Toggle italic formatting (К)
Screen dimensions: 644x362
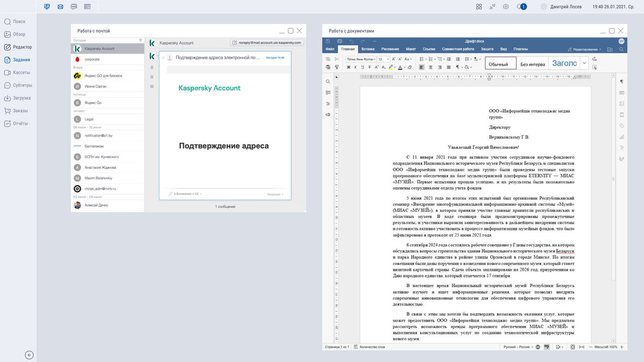(355, 67)
